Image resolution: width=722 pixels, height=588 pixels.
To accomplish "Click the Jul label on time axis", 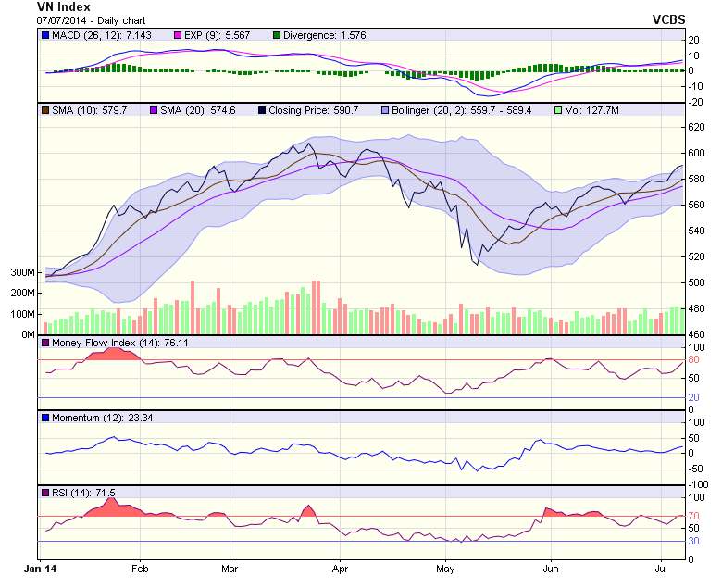I will click(660, 569).
